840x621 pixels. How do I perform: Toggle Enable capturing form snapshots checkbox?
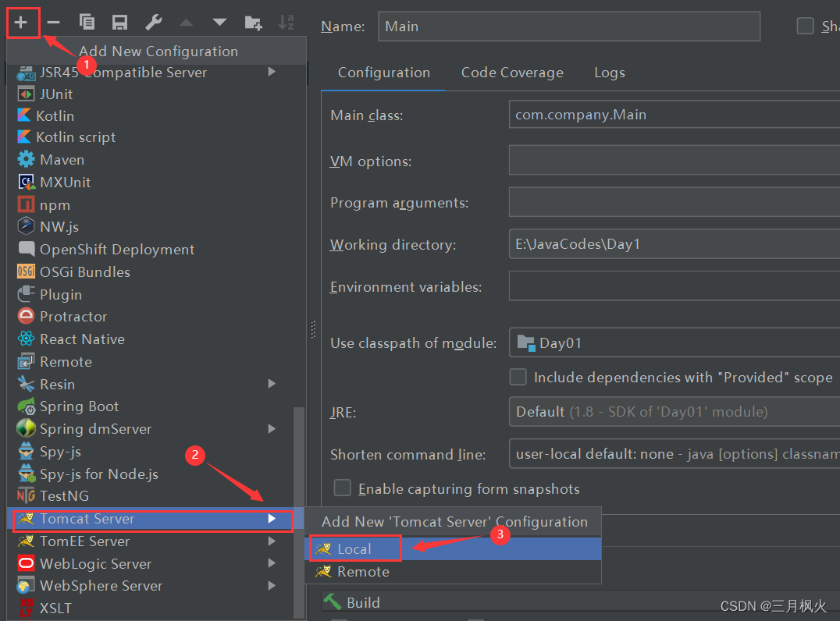click(x=342, y=488)
